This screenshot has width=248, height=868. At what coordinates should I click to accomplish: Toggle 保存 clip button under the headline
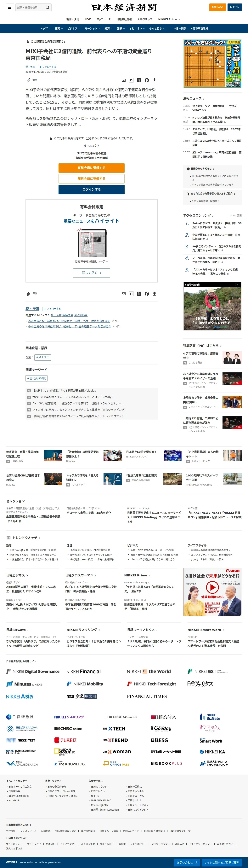coord(32,80)
